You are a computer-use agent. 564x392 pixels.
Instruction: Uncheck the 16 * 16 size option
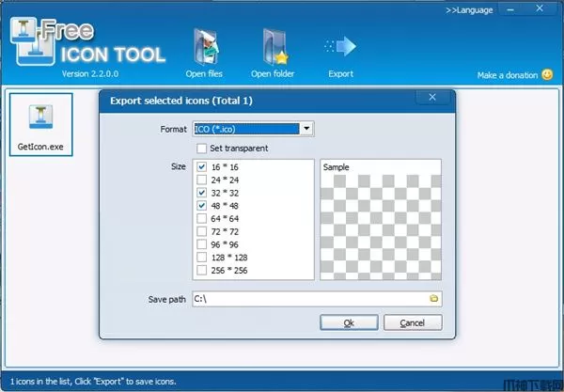click(202, 166)
